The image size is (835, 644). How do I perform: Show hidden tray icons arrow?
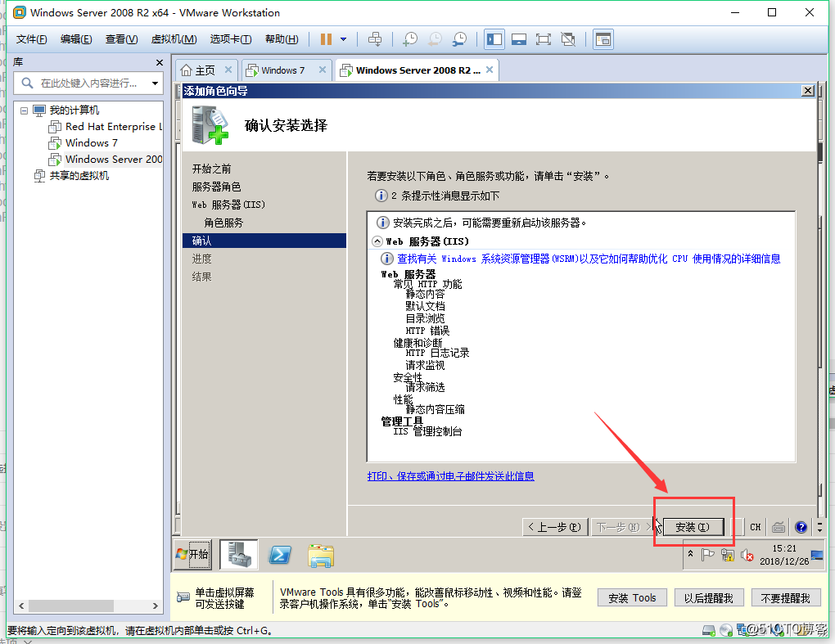690,554
